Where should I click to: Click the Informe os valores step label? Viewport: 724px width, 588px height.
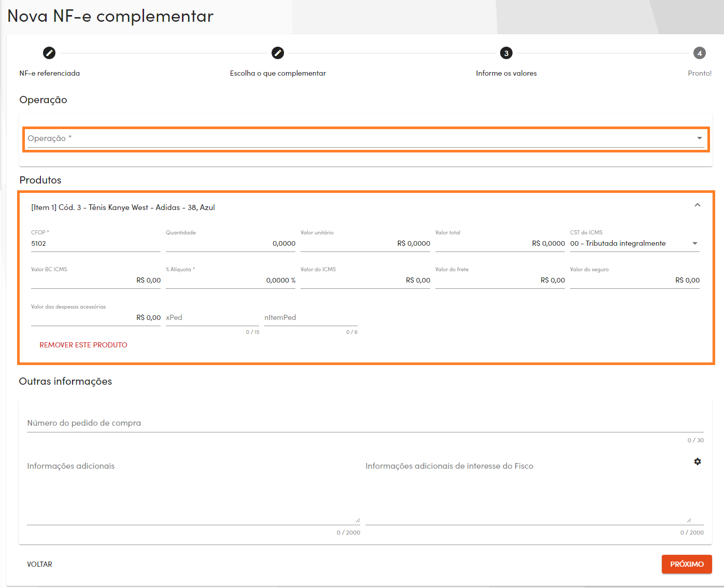506,73
